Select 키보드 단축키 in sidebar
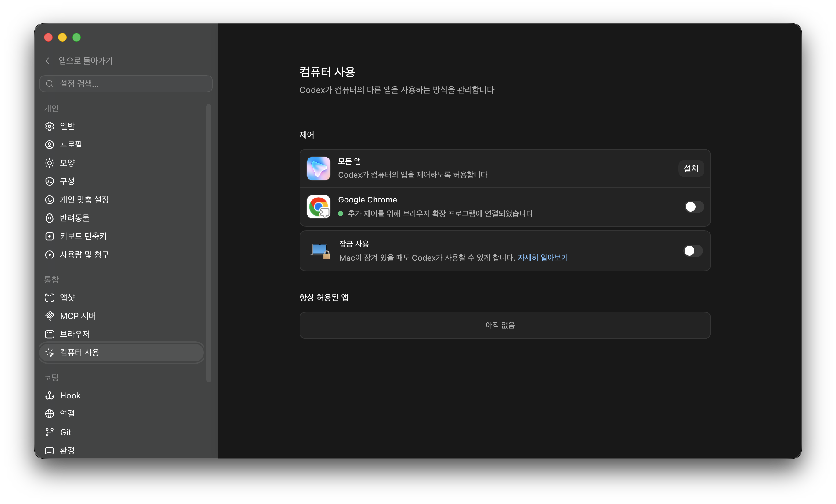 [x=121, y=236]
